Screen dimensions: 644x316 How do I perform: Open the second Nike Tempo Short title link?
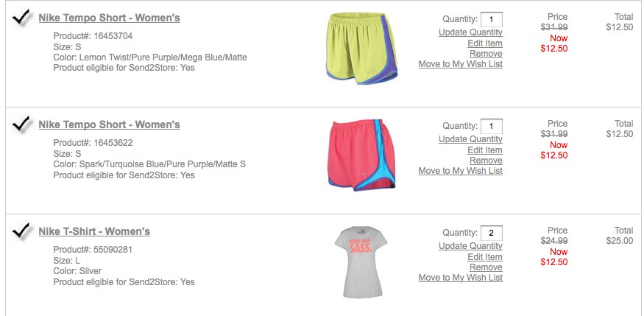pos(109,124)
